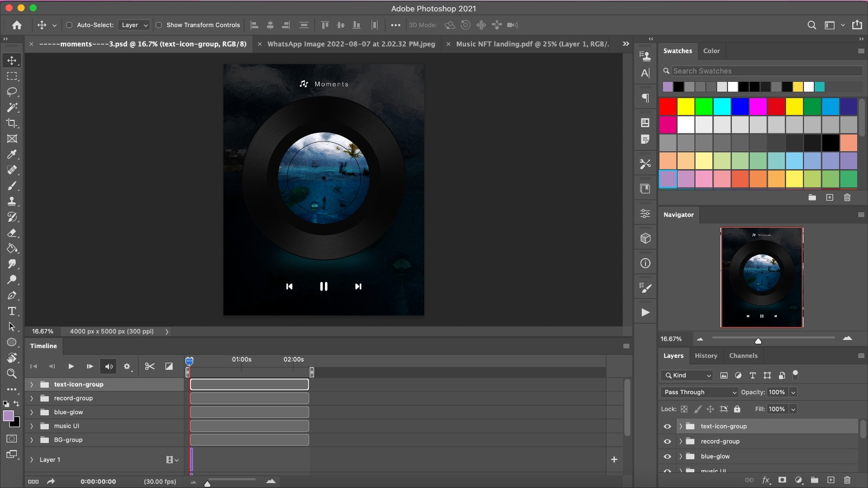Select the Move tool
The image size is (868, 488).
click(x=12, y=60)
